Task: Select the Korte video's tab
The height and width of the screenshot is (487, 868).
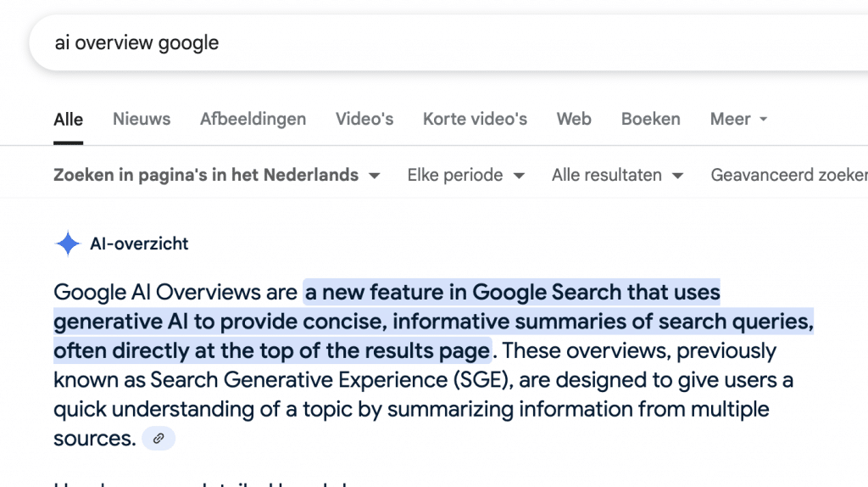Action: click(x=475, y=119)
